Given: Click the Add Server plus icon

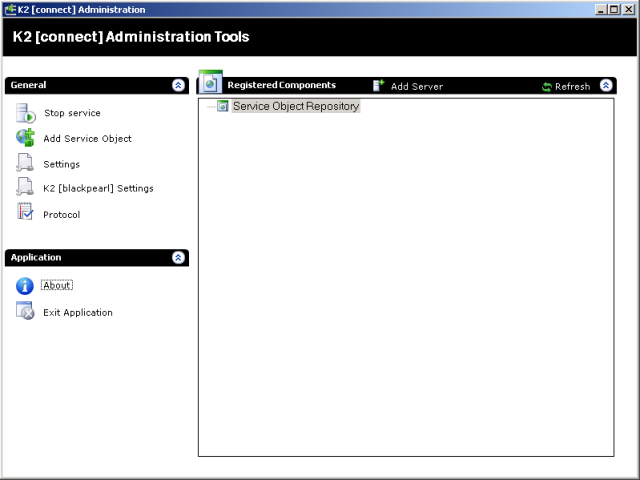Looking at the screenshot, I should [378, 85].
